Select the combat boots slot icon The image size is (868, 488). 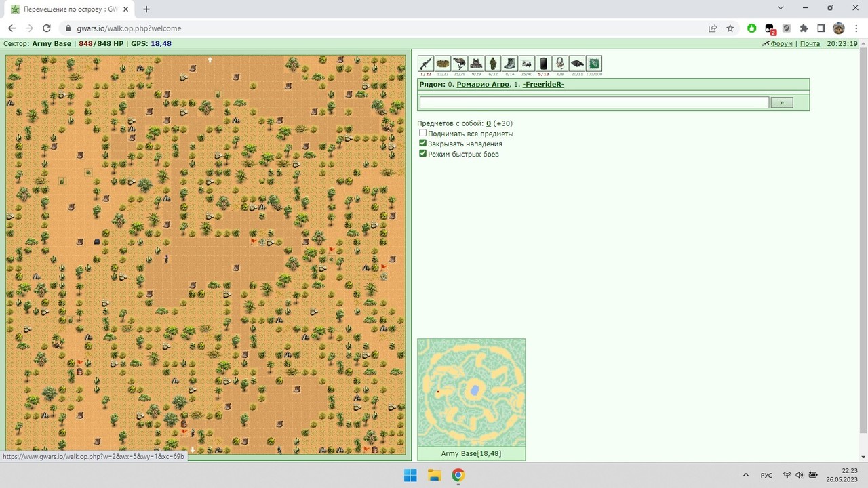[510, 63]
